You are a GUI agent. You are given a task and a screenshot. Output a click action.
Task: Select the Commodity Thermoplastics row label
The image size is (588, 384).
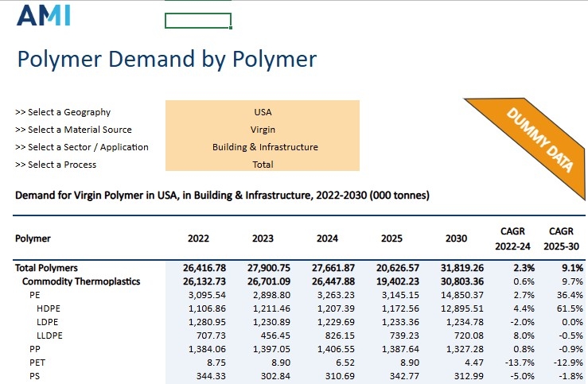click(80, 281)
